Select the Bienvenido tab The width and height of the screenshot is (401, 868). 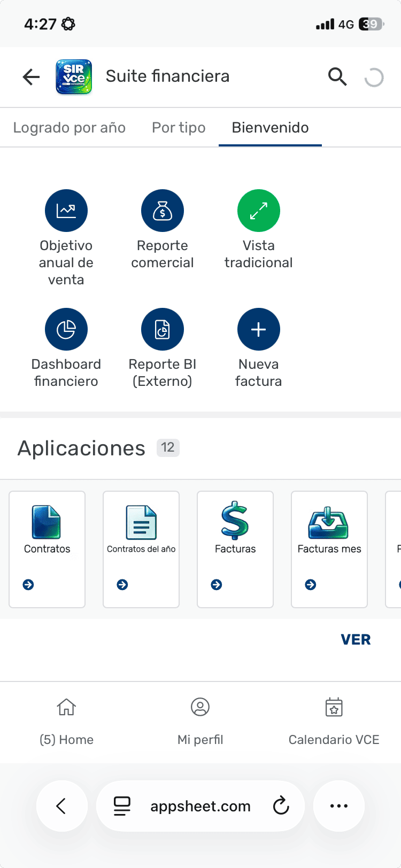(270, 128)
